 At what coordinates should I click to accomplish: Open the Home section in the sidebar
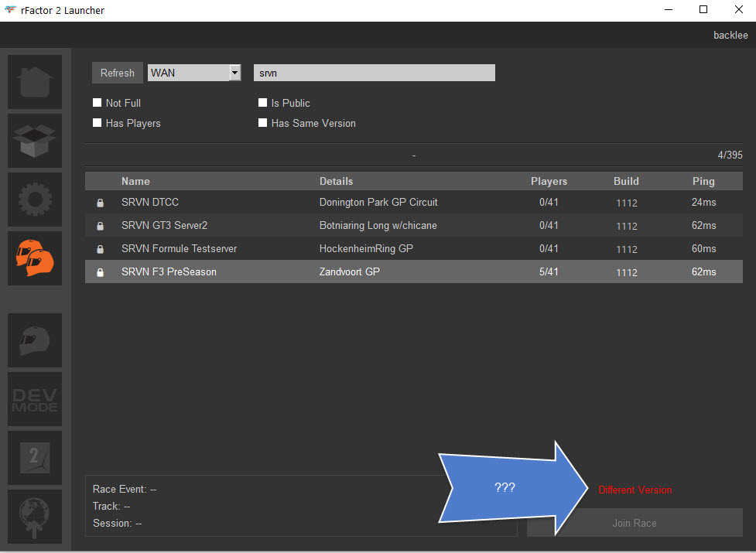(35, 82)
